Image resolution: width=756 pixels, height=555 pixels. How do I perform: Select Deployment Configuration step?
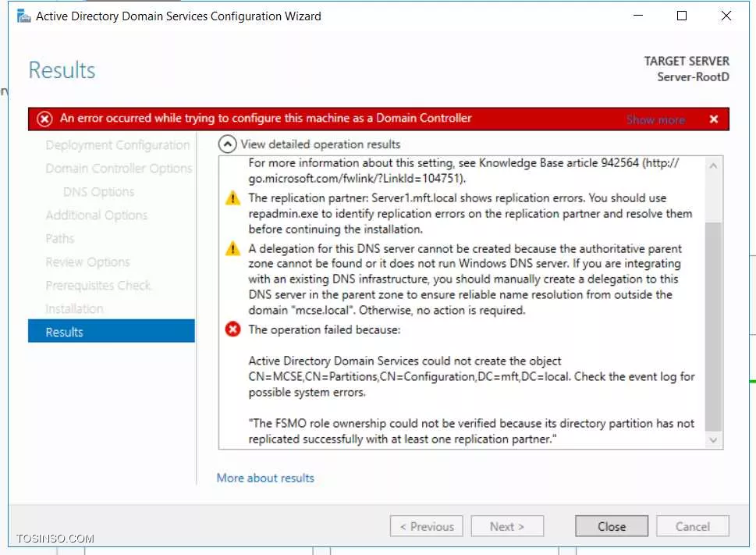(118, 145)
